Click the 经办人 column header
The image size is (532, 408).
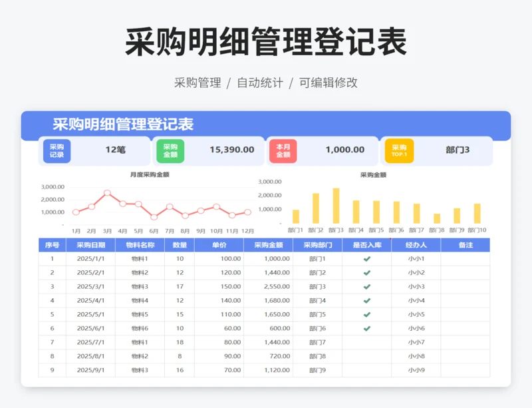[416, 245]
